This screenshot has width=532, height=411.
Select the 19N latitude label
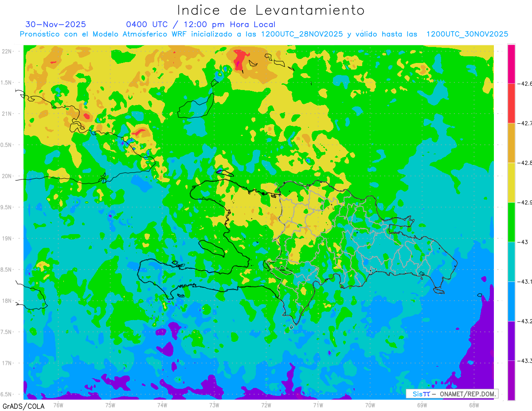tap(8, 238)
